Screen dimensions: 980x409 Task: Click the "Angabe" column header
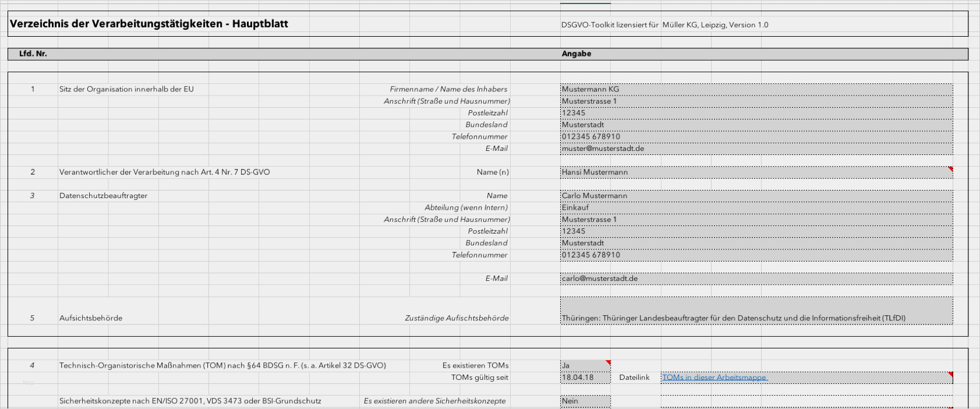pyautogui.click(x=576, y=54)
